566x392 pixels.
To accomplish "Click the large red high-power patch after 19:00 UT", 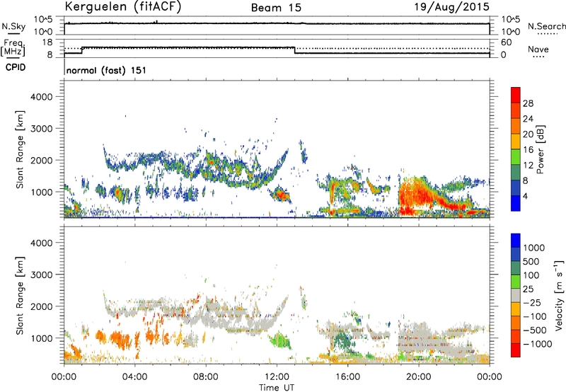I will 415,195.
